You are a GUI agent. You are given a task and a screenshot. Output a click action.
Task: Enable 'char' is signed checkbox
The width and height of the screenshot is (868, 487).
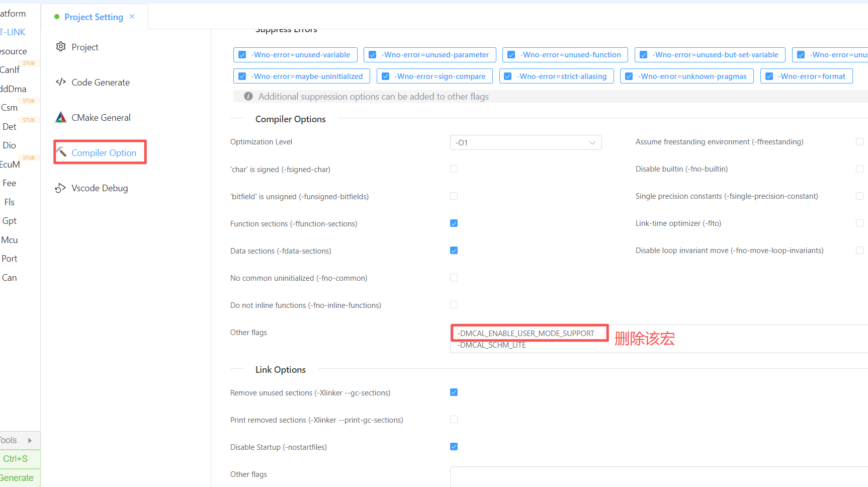(454, 169)
